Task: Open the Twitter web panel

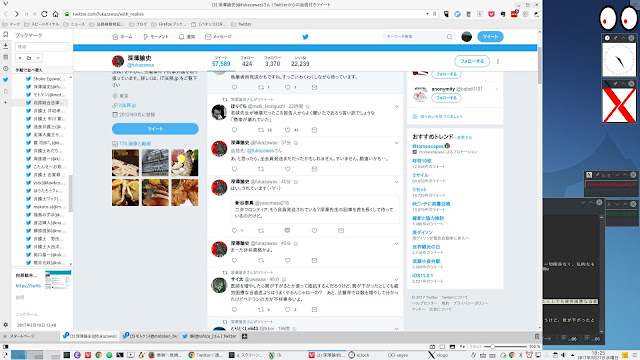Action: [5, 80]
